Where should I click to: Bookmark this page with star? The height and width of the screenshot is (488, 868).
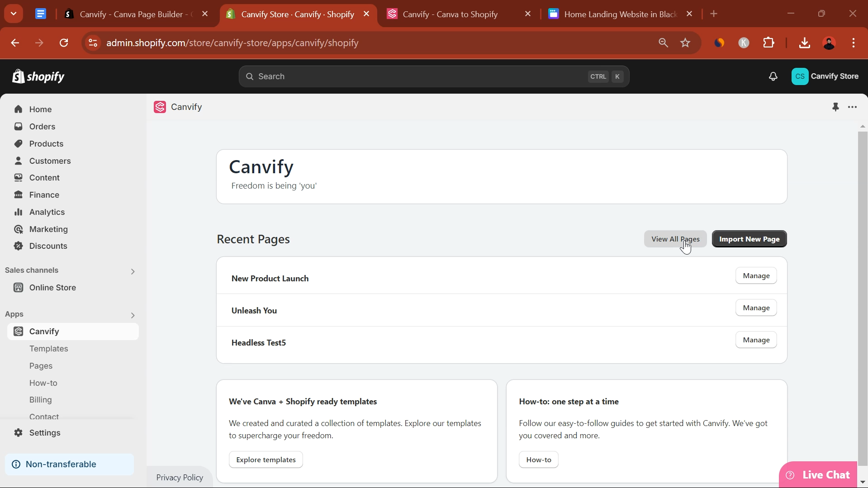pyautogui.click(x=685, y=43)
